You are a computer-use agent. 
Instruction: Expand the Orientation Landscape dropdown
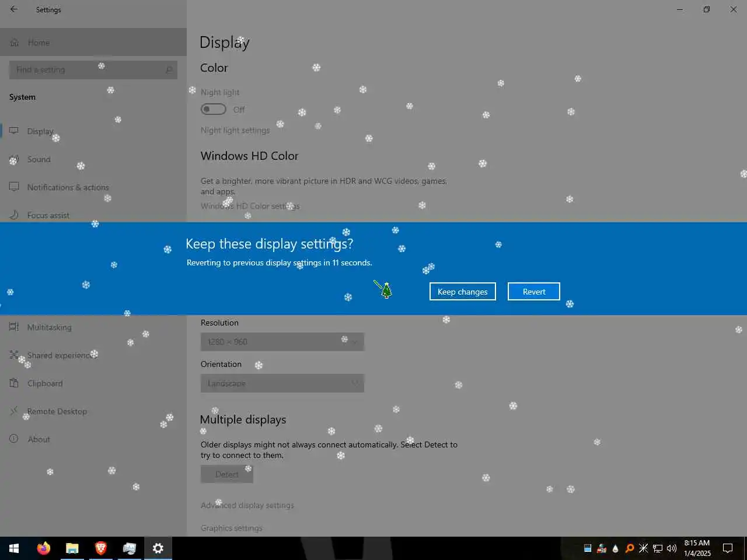pos(282,383)
